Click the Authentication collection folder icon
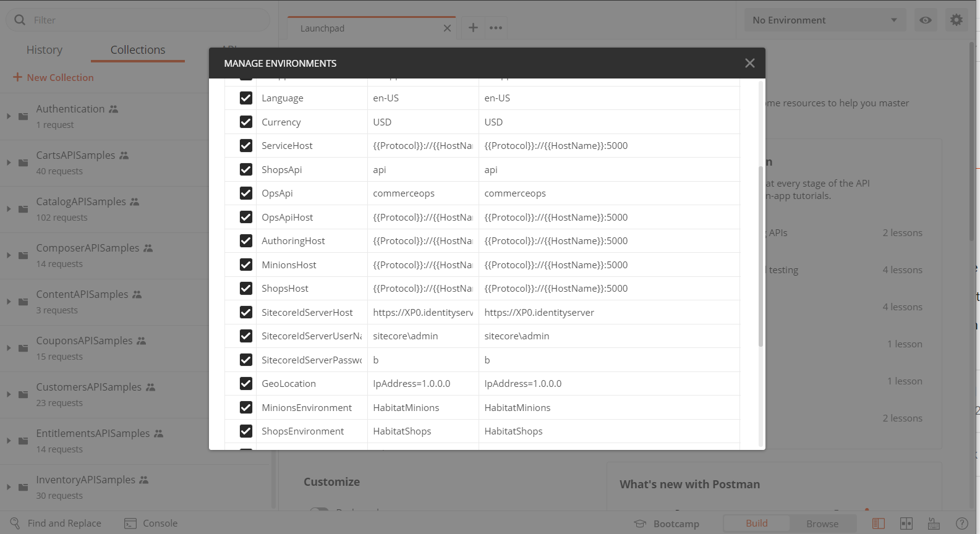The image size is (980, 534). point(23,116)
